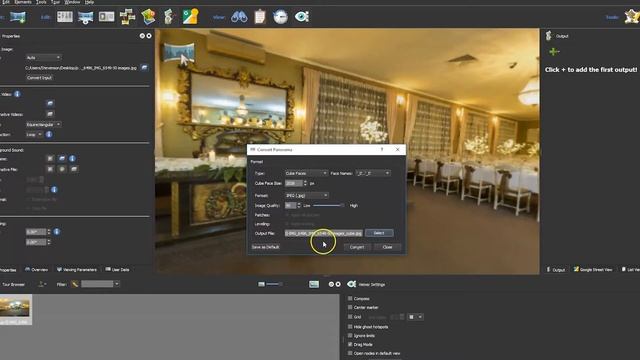Click the eye preview toolbar icon
This screenshot has width=640, height=360.
[x=302, y=16]
